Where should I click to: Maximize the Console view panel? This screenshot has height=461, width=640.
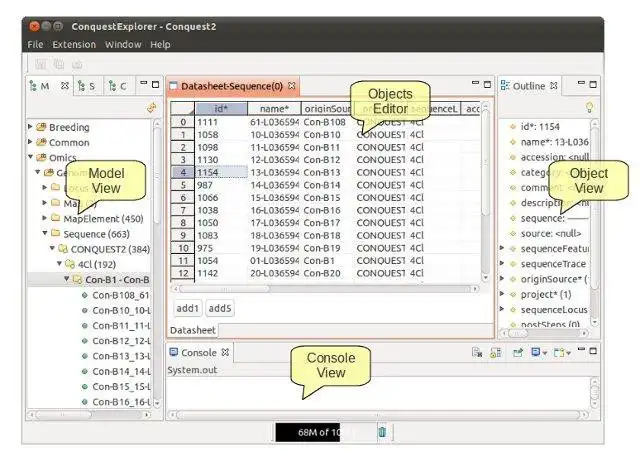pos(593,351)
